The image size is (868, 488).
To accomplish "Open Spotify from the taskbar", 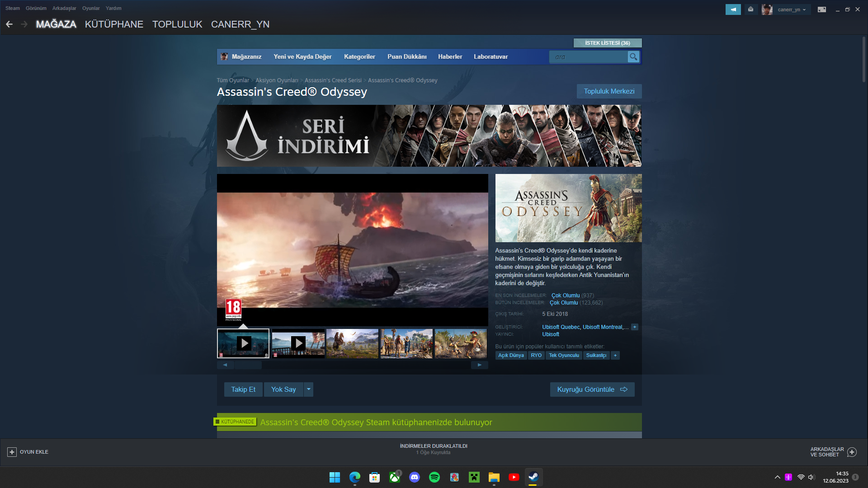I will click(434, 477).
